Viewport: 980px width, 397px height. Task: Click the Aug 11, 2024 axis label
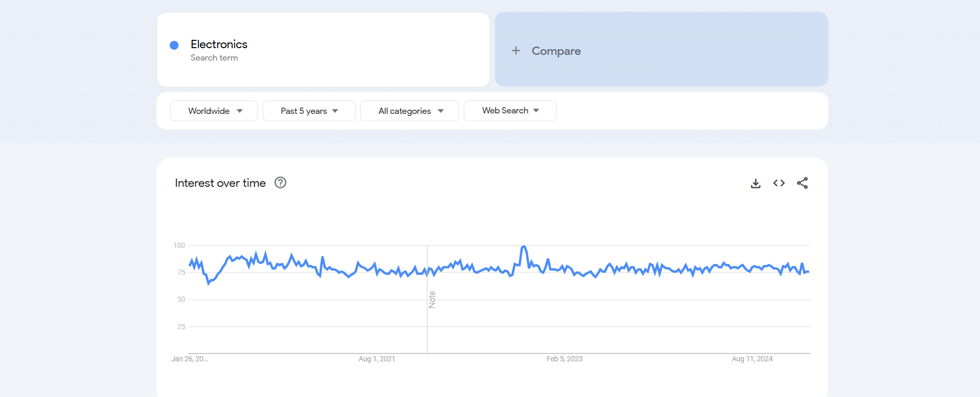(752, 359)
